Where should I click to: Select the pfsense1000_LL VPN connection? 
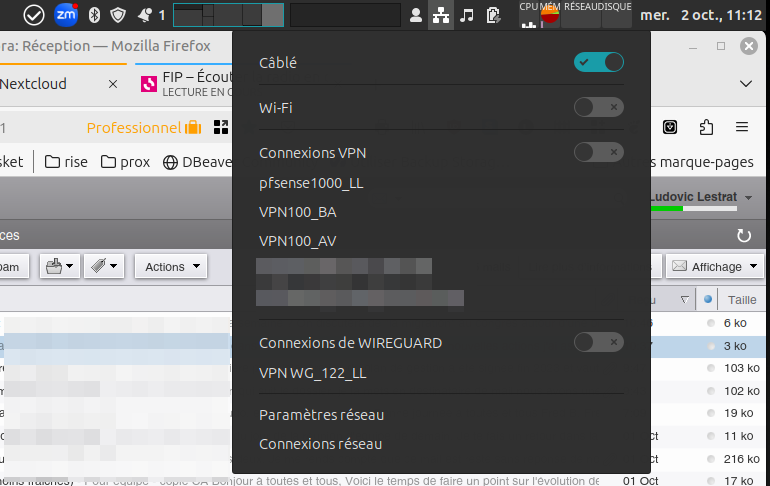[x=311, y=183]
